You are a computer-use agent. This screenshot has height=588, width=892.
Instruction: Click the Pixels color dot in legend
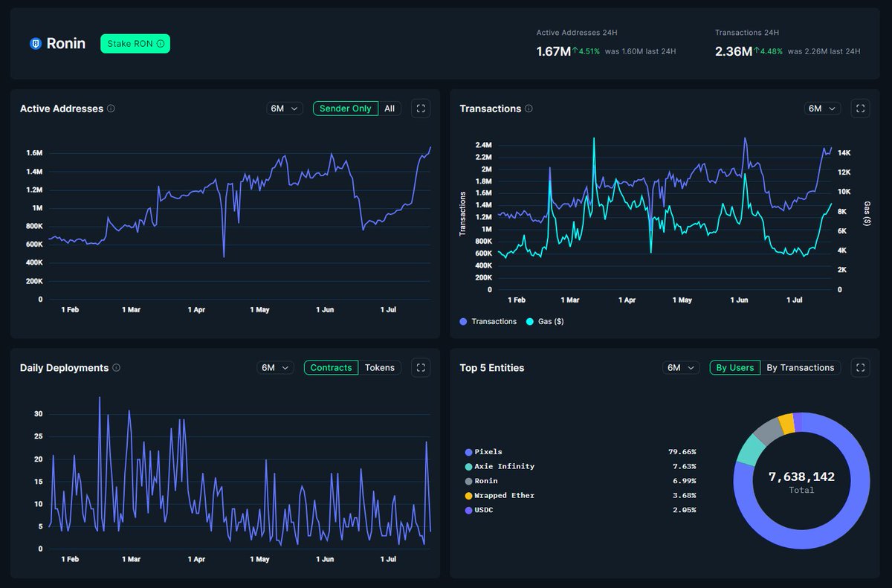point(468,452)
